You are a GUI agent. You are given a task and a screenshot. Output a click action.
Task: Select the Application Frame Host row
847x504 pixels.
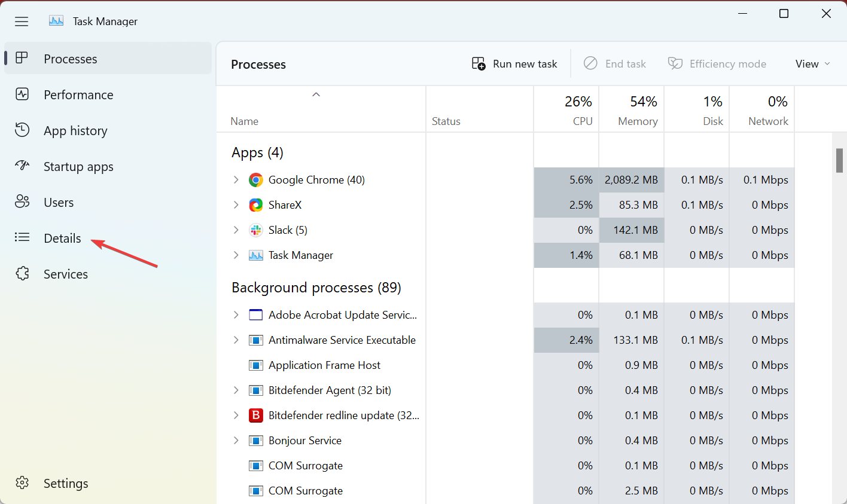[x=505, y=365]
